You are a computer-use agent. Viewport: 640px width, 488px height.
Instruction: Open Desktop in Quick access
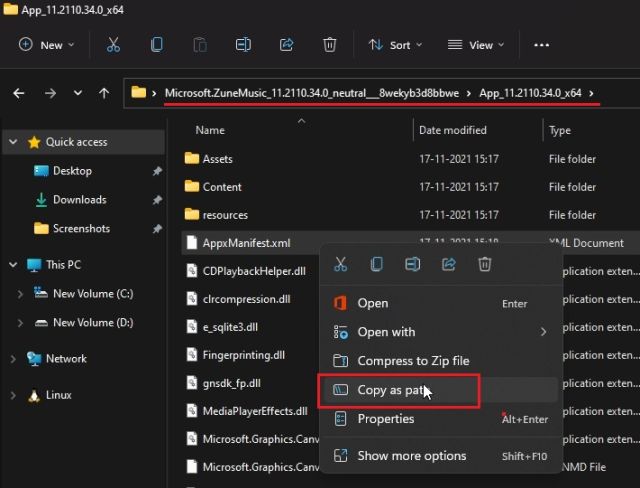tap(72, 171)
